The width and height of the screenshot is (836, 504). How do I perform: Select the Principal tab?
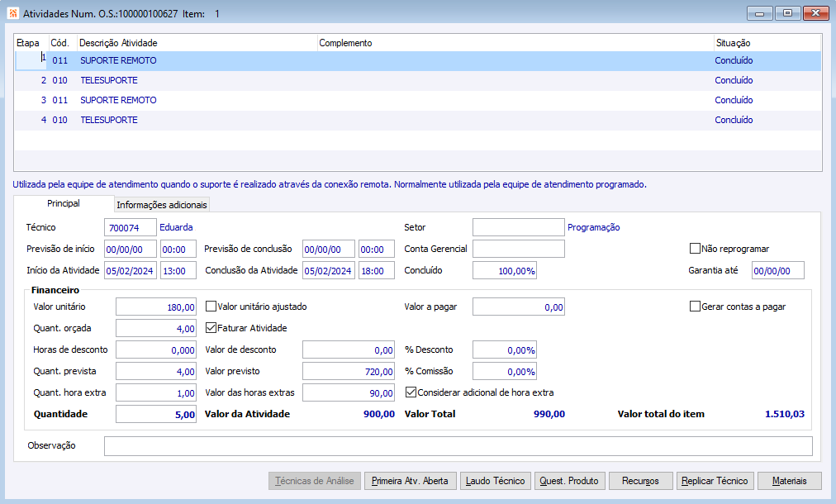[63, 203]
